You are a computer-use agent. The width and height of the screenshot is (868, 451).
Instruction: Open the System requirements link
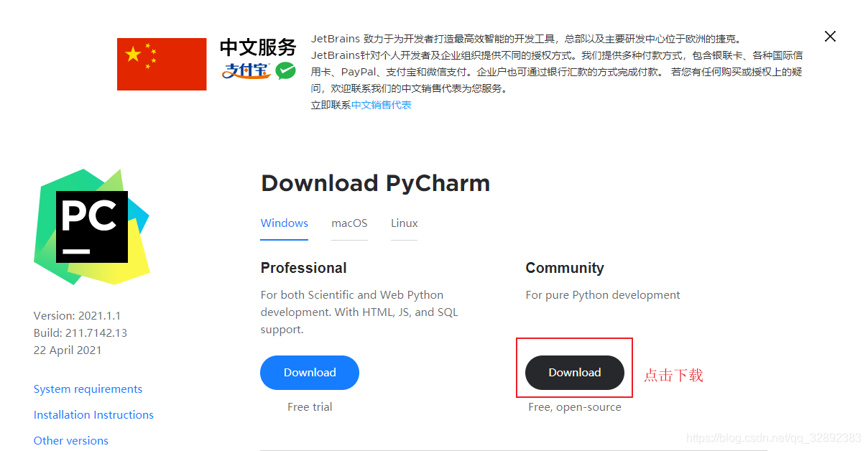pyautogui.click(x=88, y=389)
